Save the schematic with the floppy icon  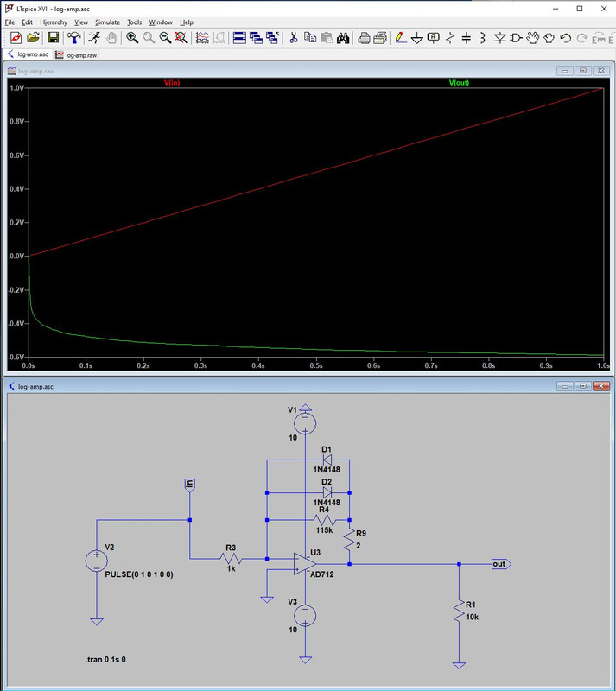(53, 38)
